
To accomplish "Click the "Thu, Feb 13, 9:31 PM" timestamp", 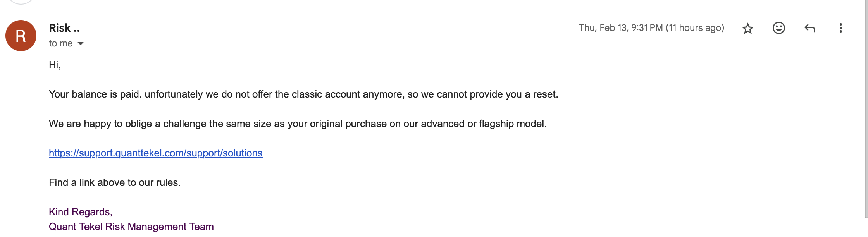I will point(620,28).
